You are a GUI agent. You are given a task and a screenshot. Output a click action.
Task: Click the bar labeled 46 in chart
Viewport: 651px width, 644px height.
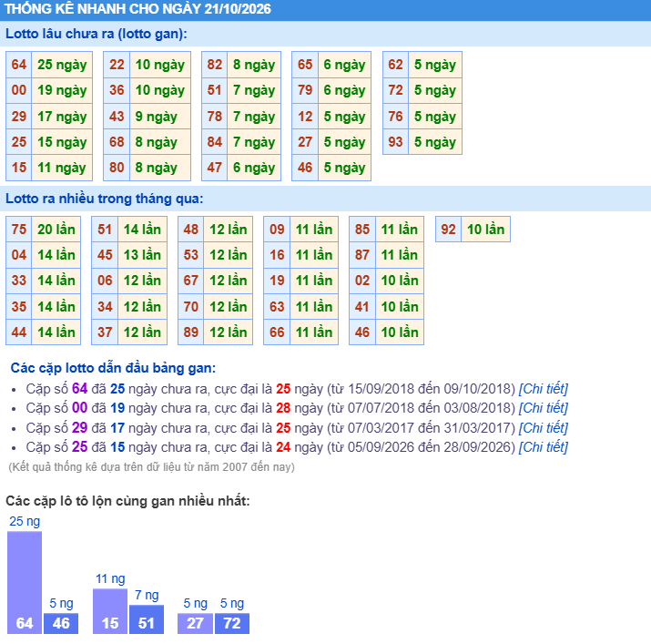click(x=61, y=623)
